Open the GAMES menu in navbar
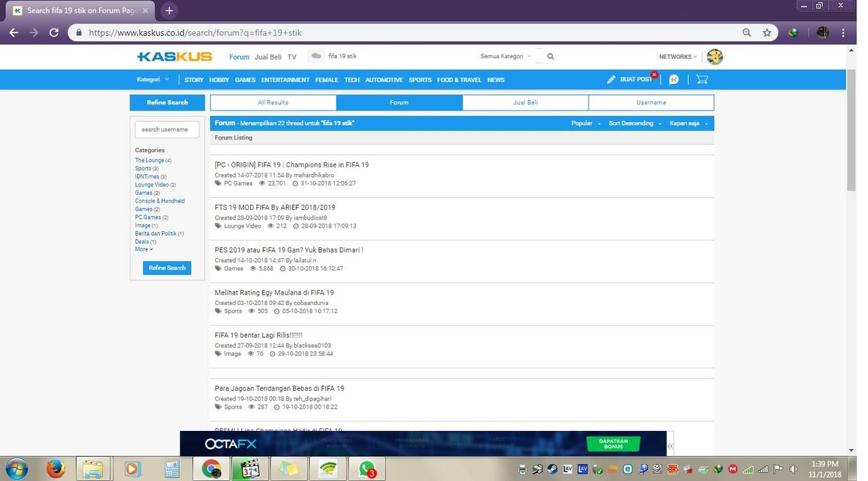The image size is (868, 481). coord(245,80)
